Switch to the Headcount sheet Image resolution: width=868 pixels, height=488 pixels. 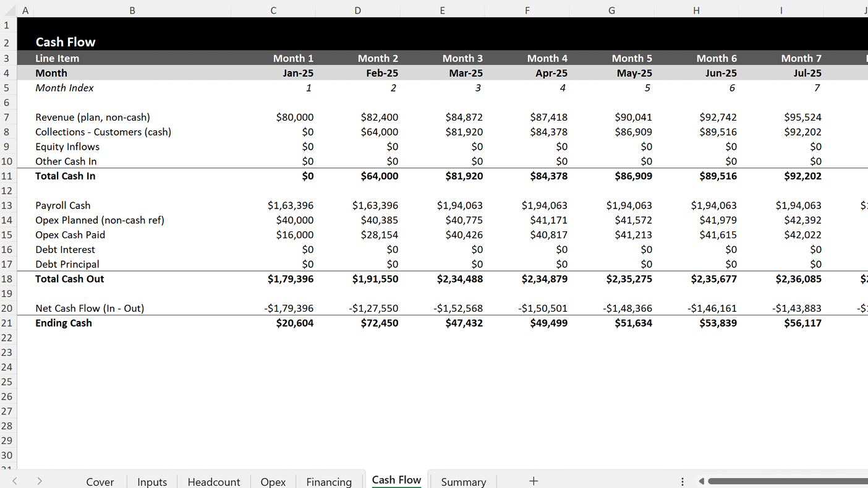(x=213, y=481)
